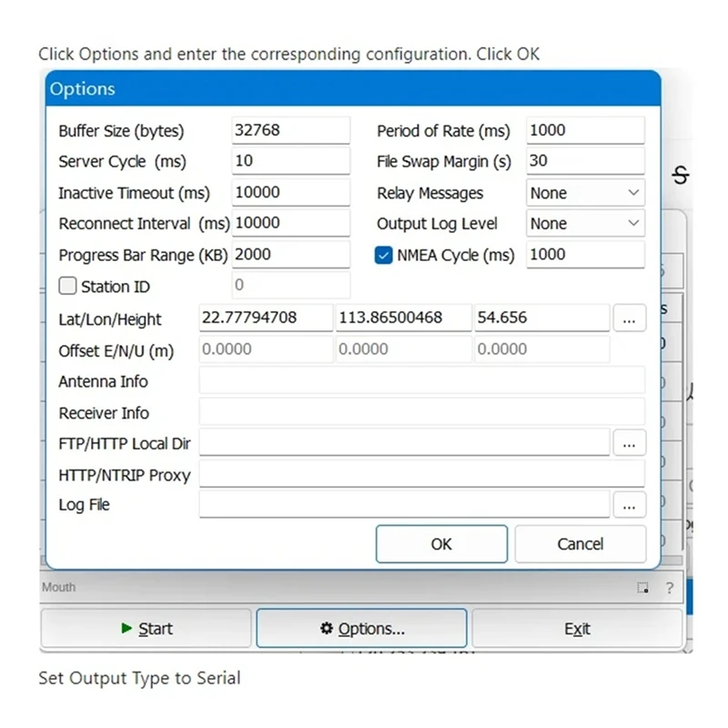Open the Relay Messages dropdown
Screen dimensions: 728x728
coord(585,193)
